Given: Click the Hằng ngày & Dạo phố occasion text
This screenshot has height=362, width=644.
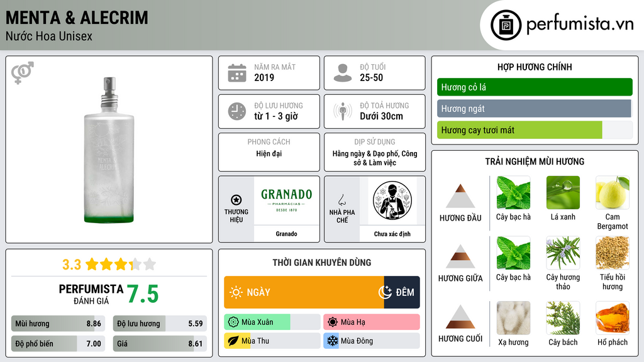Looking at the screenshot, I should tap(375, 158).
